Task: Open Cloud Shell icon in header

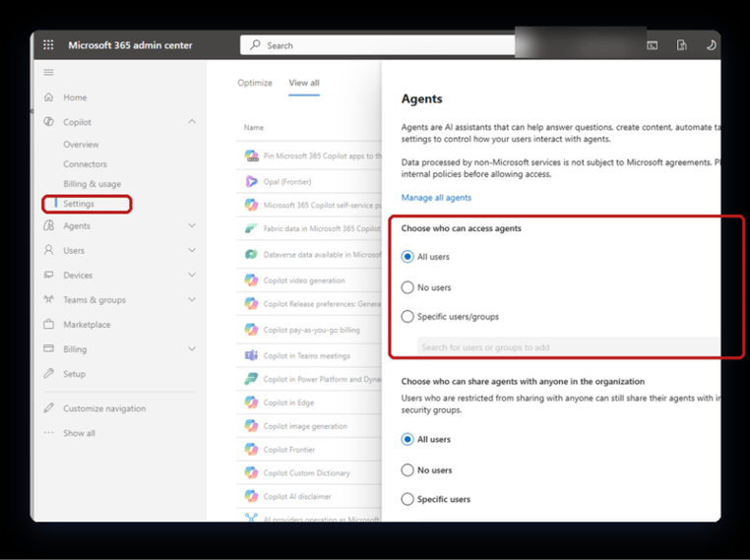Action: pos(652,45)
